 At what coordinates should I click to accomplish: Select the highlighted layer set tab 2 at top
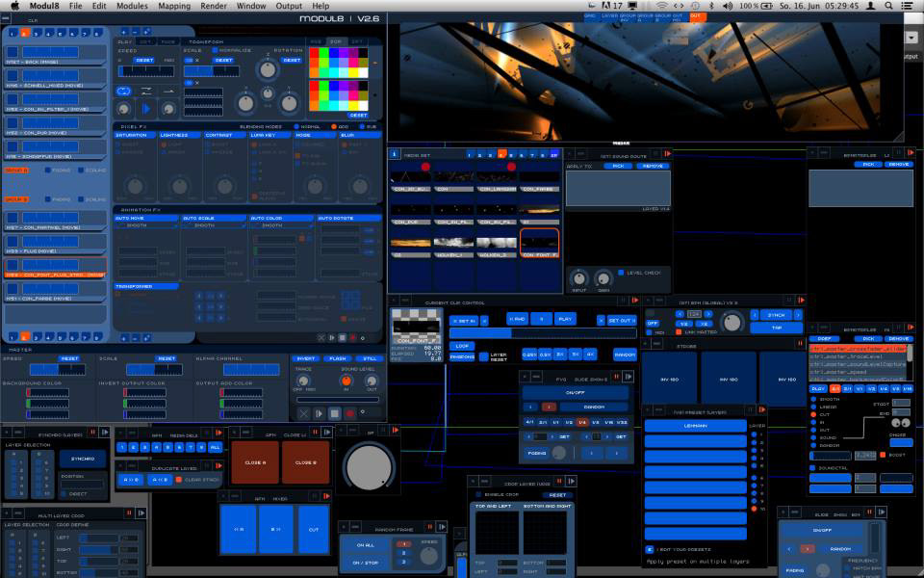click(25, 33)
